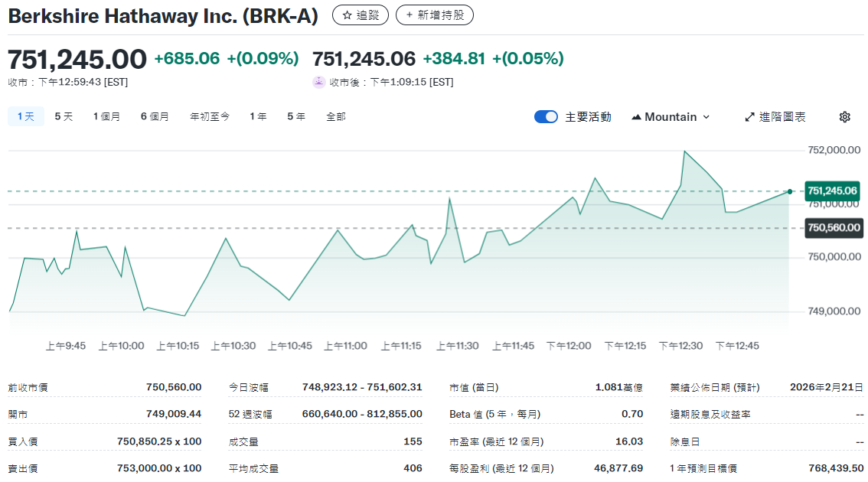Screen dimensions: 868x482
Task: Click the advanced chart expand arrows icon
Action: [749, 117]
